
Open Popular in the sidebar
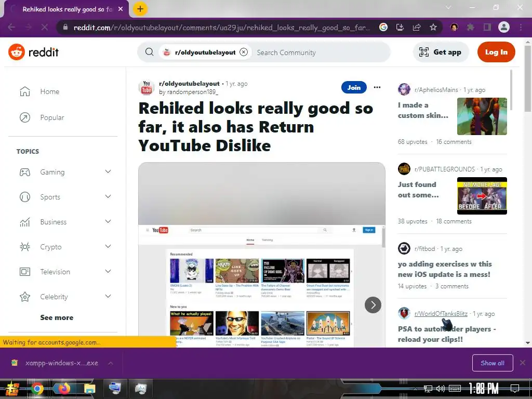52,117
